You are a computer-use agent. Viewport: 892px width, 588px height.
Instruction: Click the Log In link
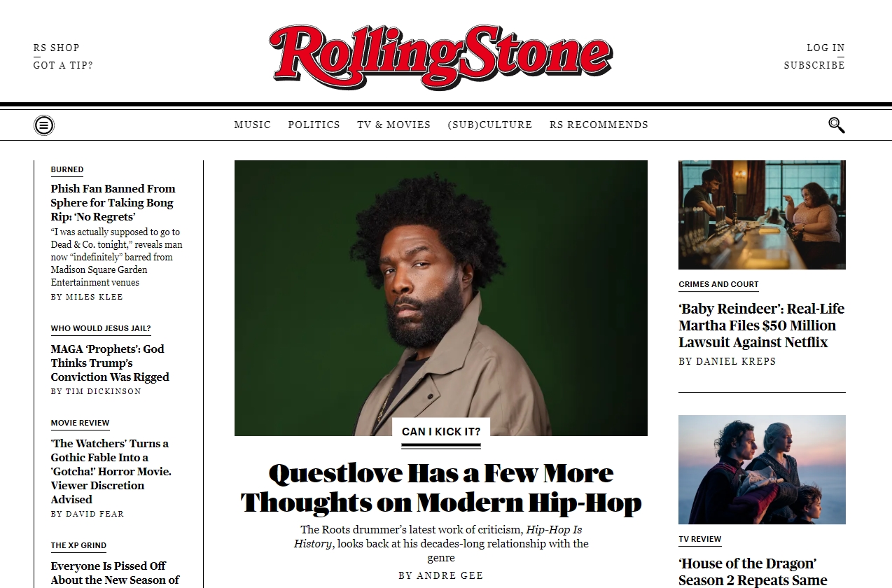(x=825, y=48)
